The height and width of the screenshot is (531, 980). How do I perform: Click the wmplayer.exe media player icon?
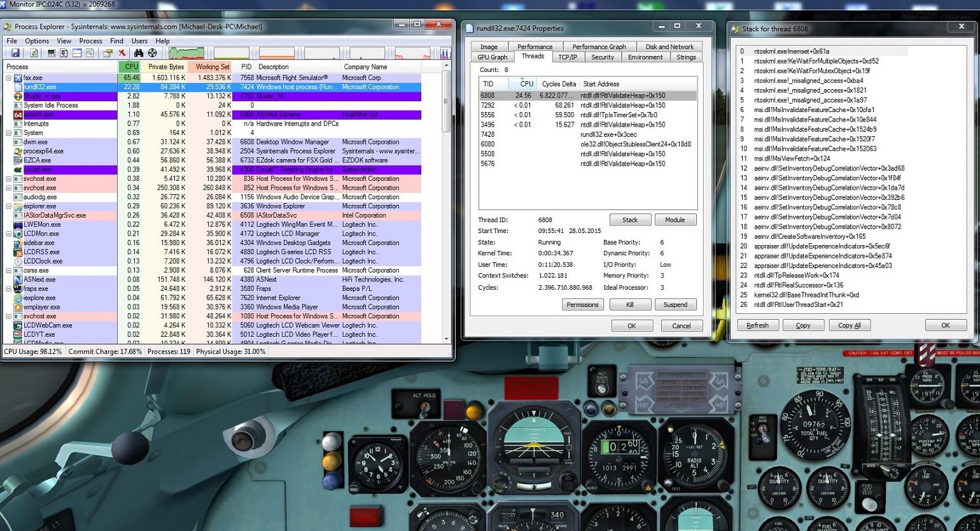pos(18,307)
